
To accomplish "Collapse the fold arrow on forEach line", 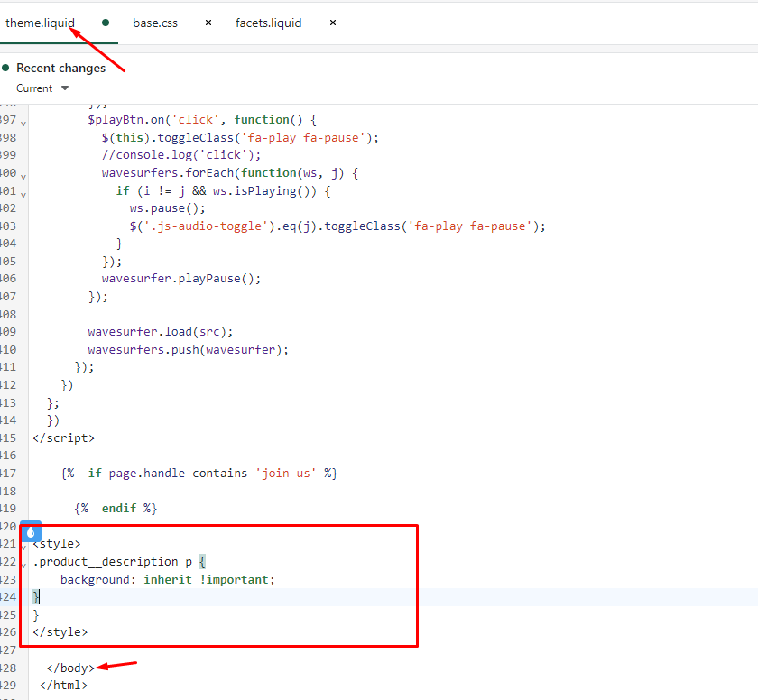I will point(23,177).
